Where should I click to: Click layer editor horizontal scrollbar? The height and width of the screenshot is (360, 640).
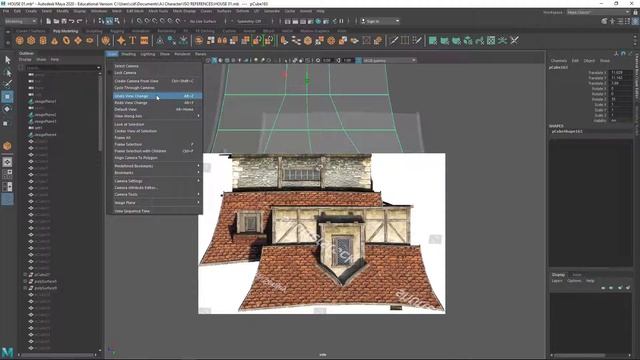(x=580, y=355)
